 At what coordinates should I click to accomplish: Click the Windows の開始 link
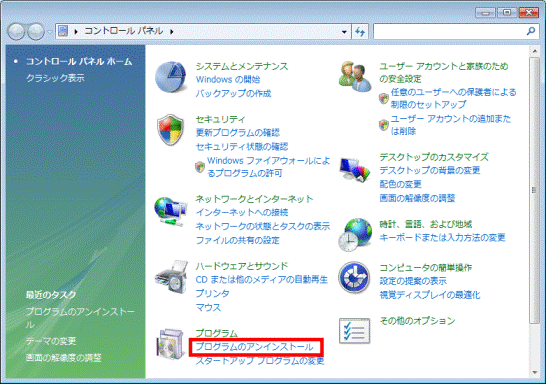click(228, 80)
